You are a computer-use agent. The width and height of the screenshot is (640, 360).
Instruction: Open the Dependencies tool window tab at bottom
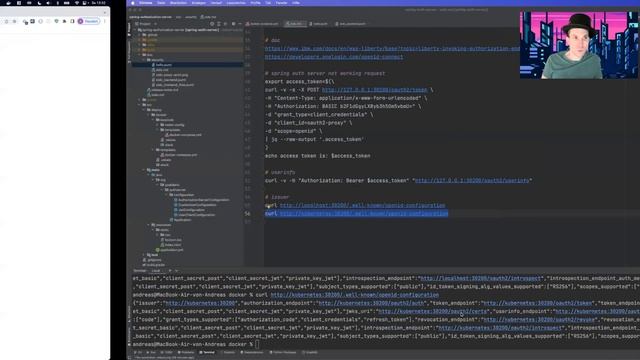(252, 353)
